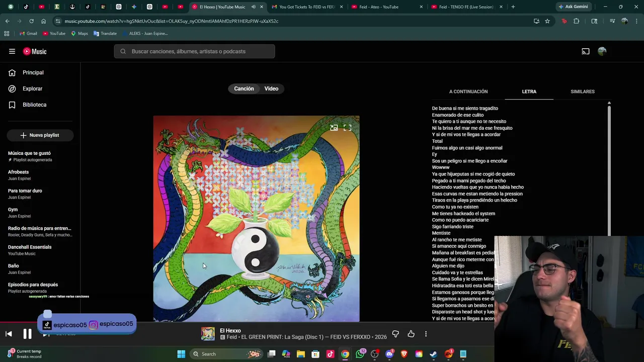Open File Explorer from taskbar
The image size is (644, 362).
pyautogui.click(x=301, y=354)
